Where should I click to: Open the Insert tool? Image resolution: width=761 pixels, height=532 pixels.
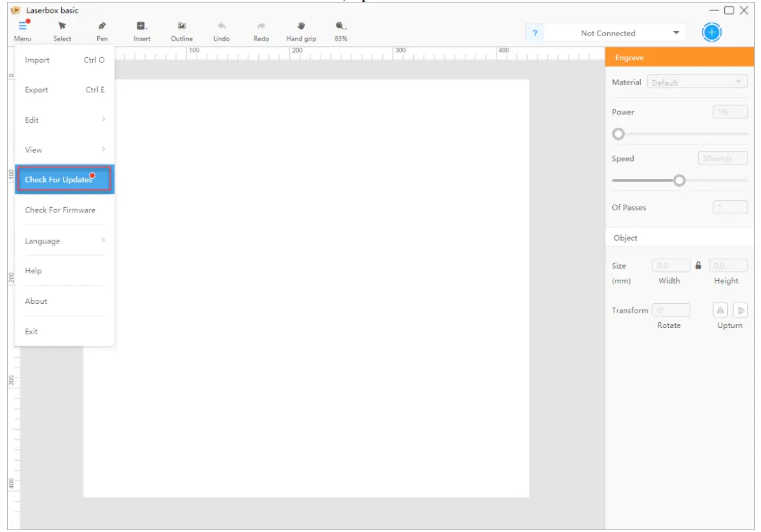[x=142, y=27]
